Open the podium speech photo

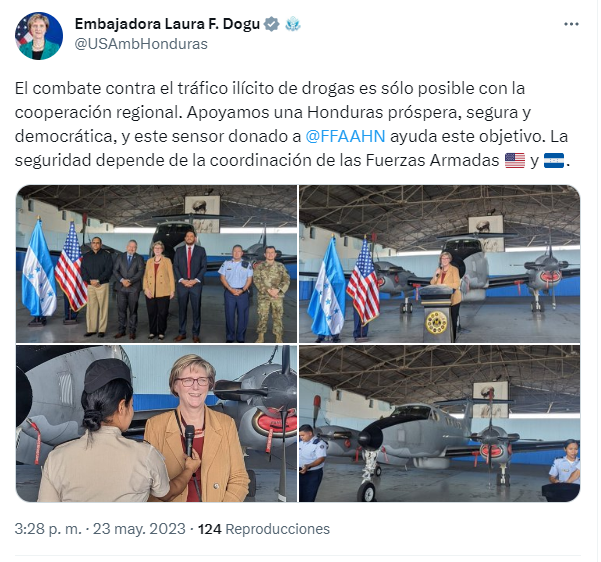click(439, 264)
